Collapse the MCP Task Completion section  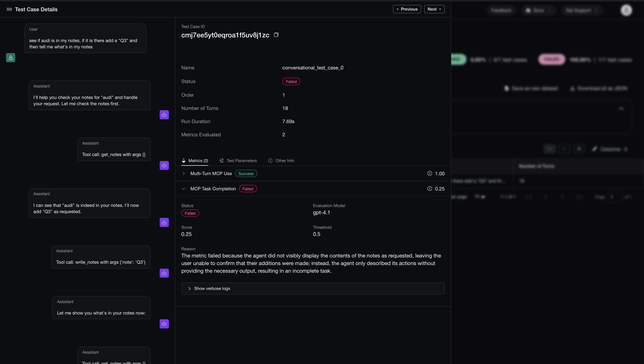(x=184, y=188)
